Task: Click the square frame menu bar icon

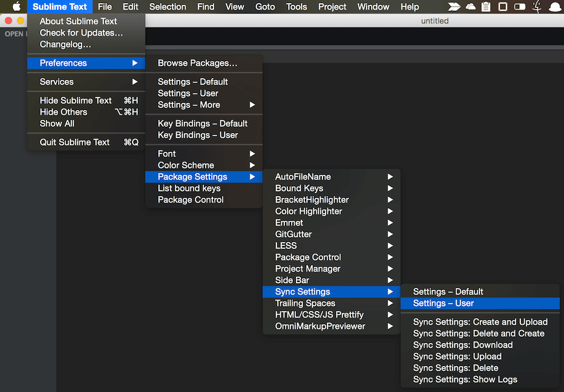Action: pos(503,7)
